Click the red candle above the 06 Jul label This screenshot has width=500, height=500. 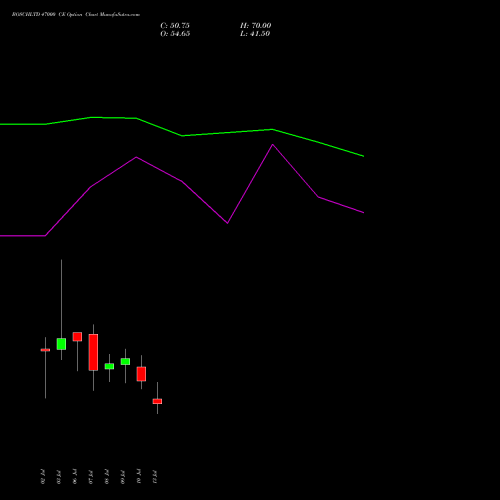coord(77,337)
